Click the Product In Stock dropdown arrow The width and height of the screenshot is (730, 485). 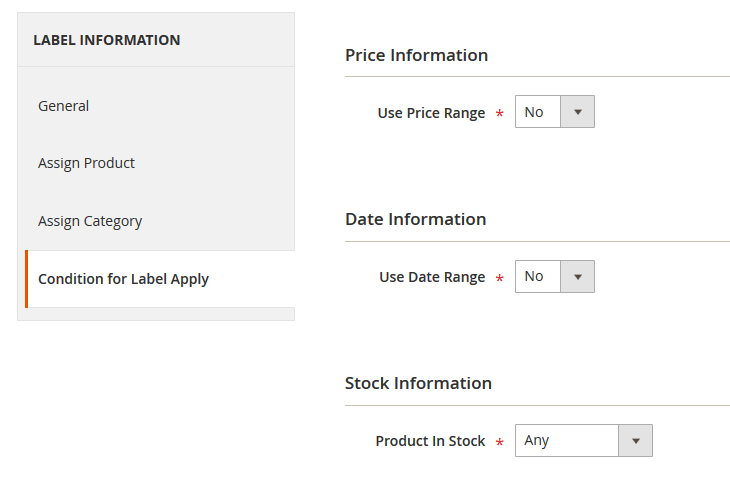point(635,440)
